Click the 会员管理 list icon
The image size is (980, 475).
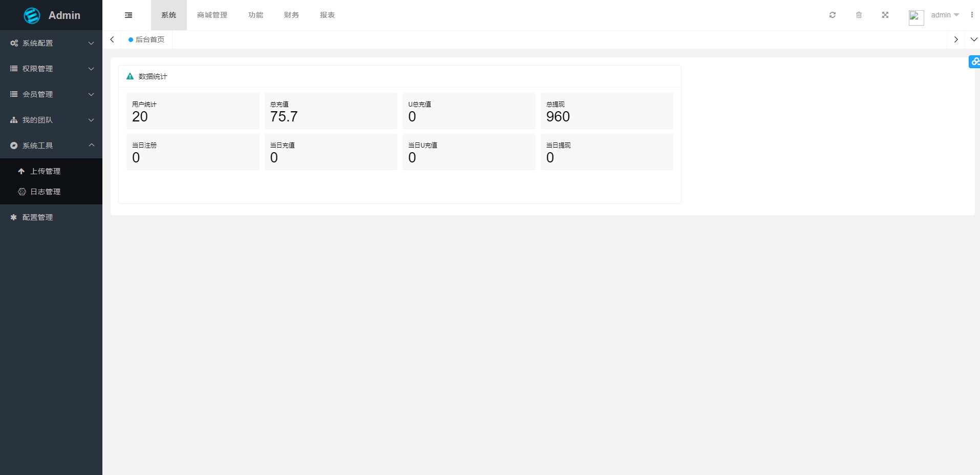(x=14, y=94)
